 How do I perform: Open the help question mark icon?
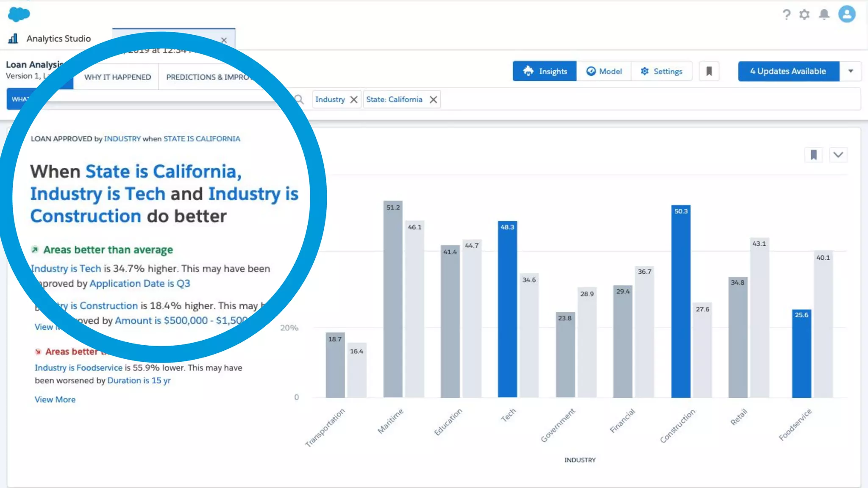coord(786,15)
